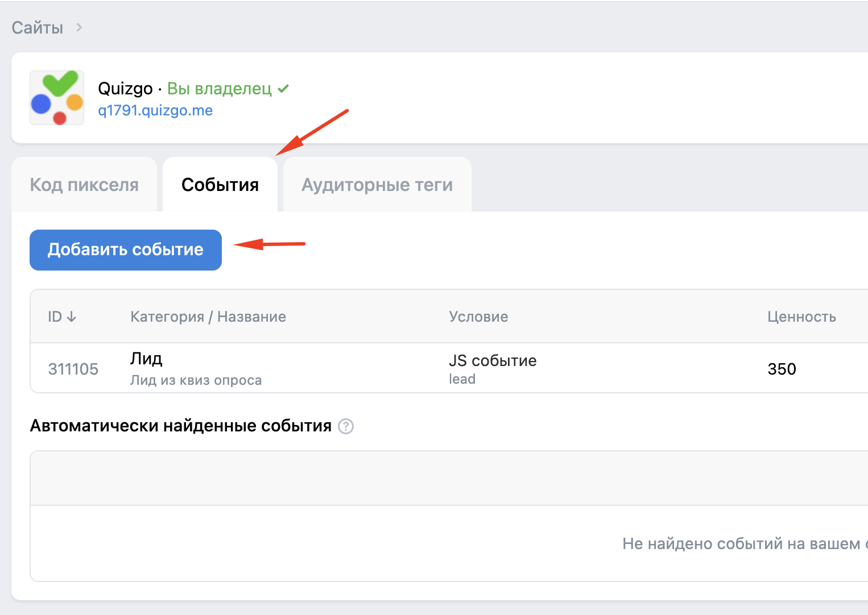Open the Сайты breadcrumb link
The height and width of the screenshot is (615, 868).
[x=38, y=28]
